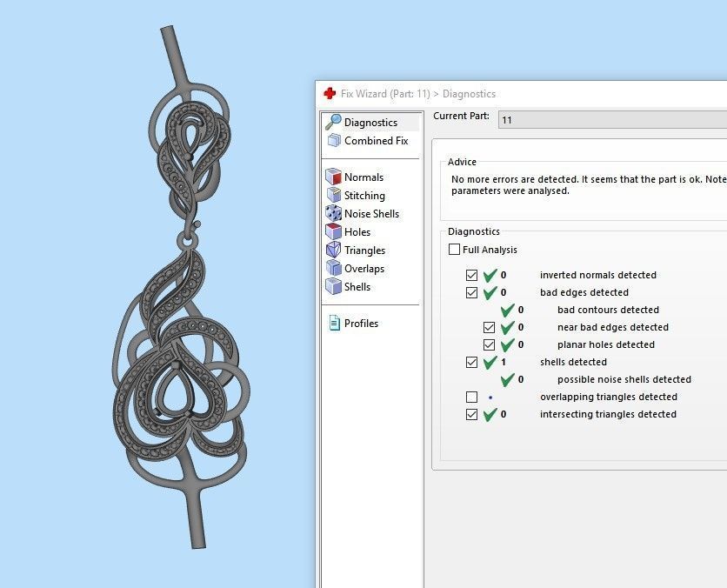This screenshot has height=588, width=727.
Task: Click 'bad contours detected' label
Action: tap(608, 310)
